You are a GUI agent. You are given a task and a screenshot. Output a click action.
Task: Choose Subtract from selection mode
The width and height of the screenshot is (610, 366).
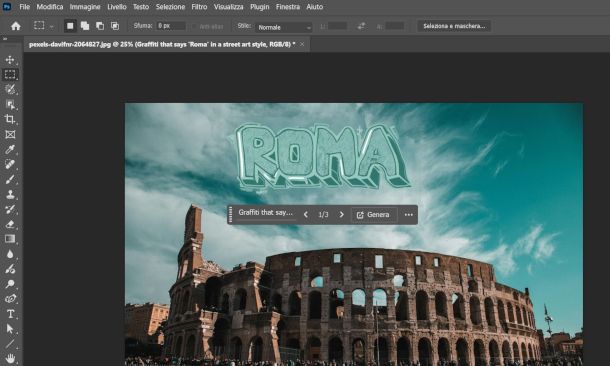(100, 26)
